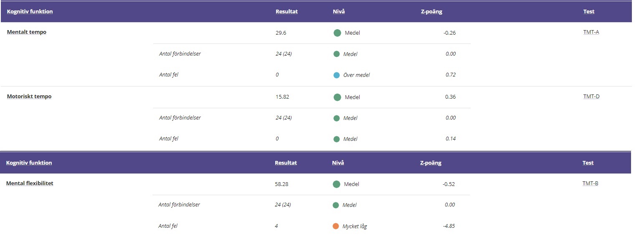644x242 pixels.
Task: Click the orange Mycket låg indicator dot
Action: tap(336, 226)
